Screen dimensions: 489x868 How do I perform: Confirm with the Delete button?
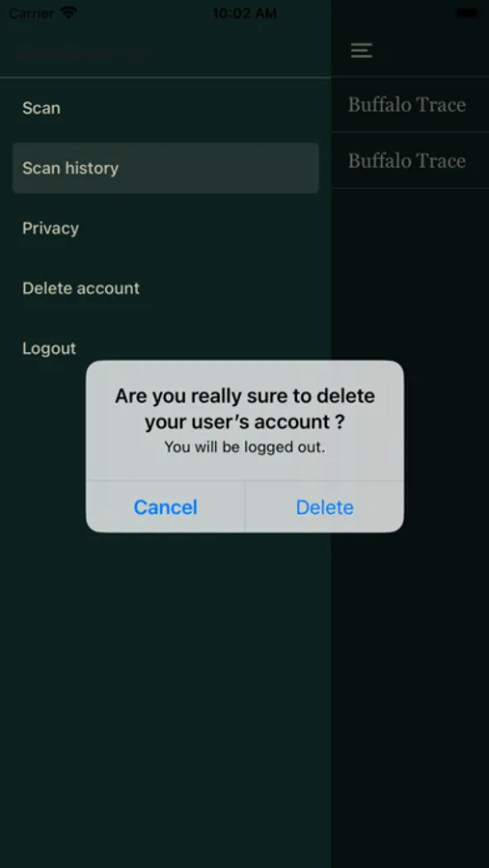click(x=324, y=507)
